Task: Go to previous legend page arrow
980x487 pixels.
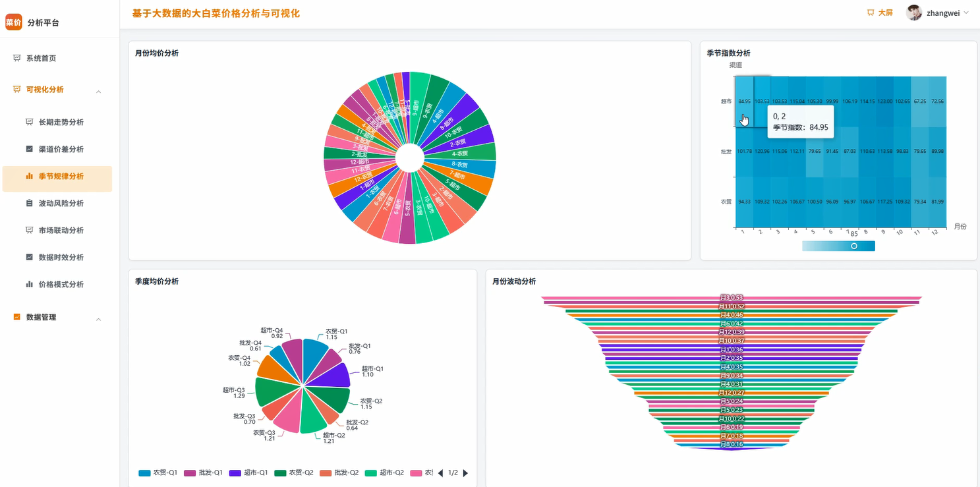Action: pyautogui.click(x=441, y=473)
